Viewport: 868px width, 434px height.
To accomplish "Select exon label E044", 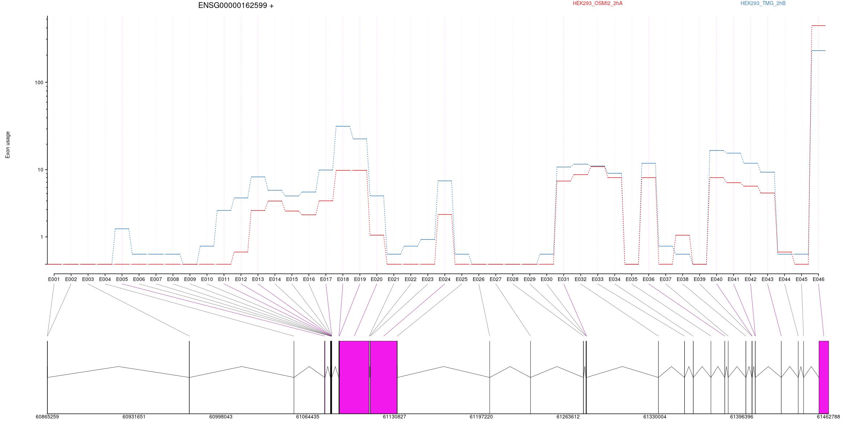I will [784, 279].
